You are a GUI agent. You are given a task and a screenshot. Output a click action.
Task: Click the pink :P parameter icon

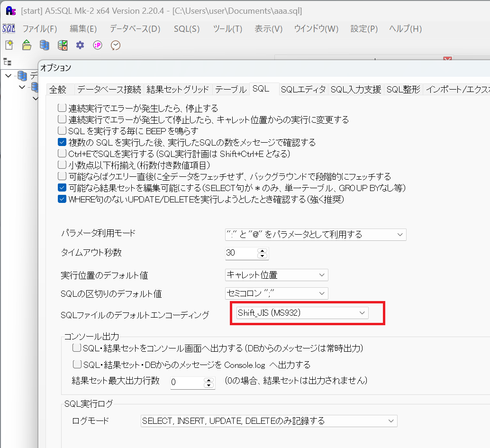pyautogui.click(x=97, y=45)
